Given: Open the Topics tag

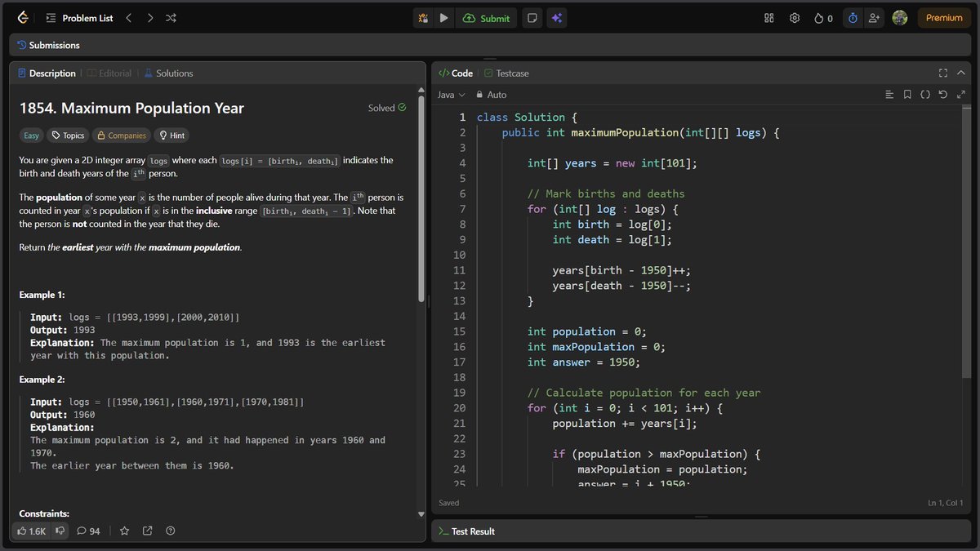Looking at the screenshot, I should [67, 136].
